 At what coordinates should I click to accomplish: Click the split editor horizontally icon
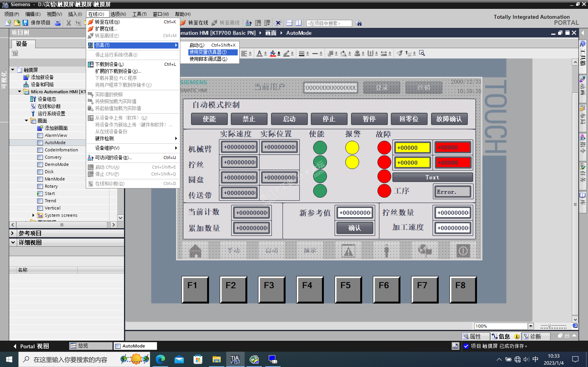(289, 23)
